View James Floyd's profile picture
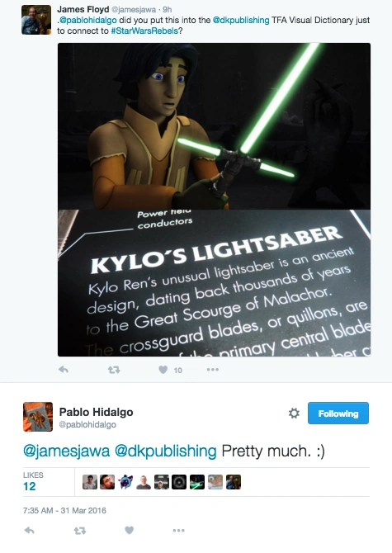The width and height of the screenshot is (392, 553). click(x=36, y=20)
